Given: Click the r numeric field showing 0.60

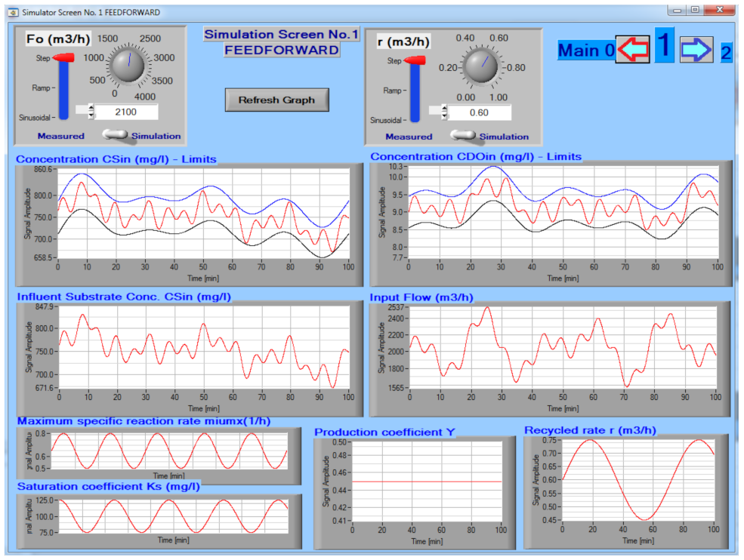Looking at the screenshot, I should (479, 113).
